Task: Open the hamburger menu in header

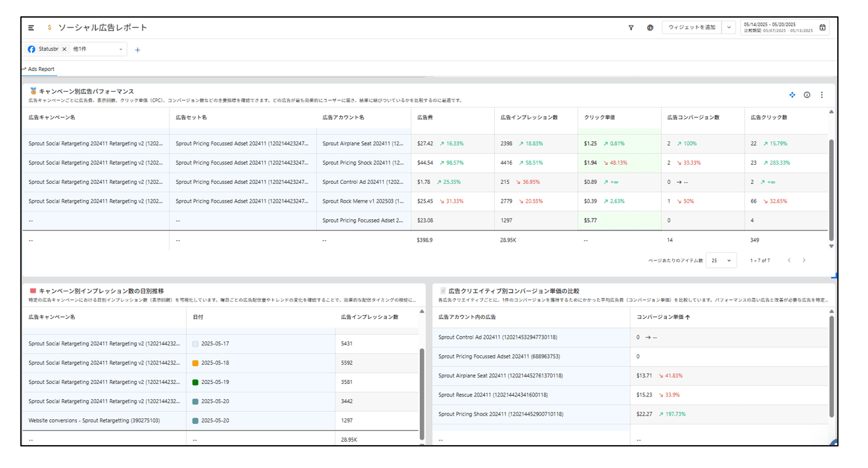Action: point(31,28)
